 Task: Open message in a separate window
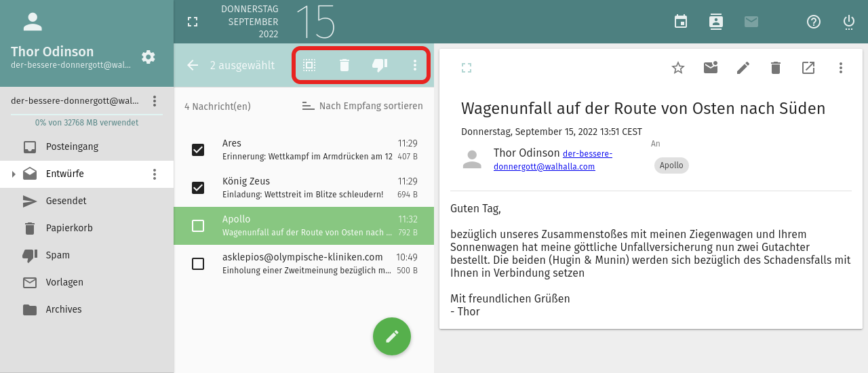[x=808, y=68]
